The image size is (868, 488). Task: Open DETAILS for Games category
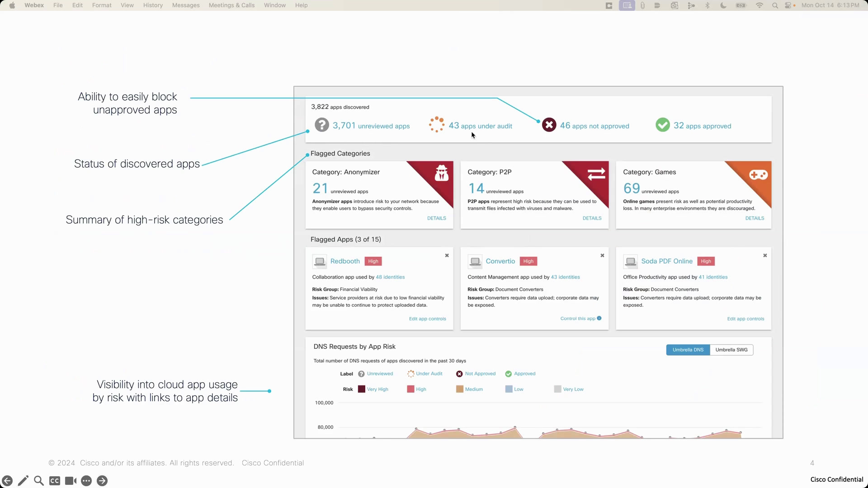[755, 218]
